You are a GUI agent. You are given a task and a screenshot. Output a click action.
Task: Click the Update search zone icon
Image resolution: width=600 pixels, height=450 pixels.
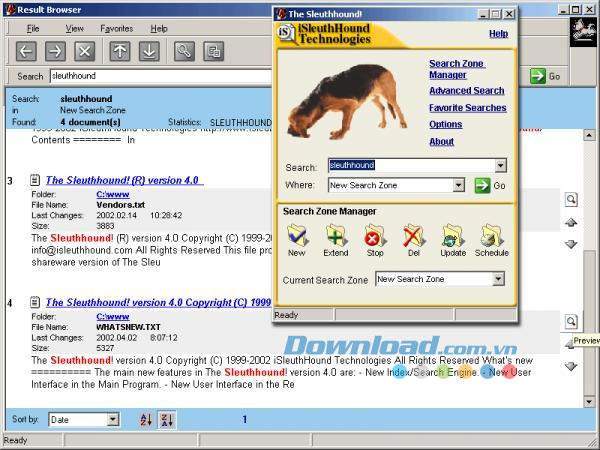coord(453,240)
